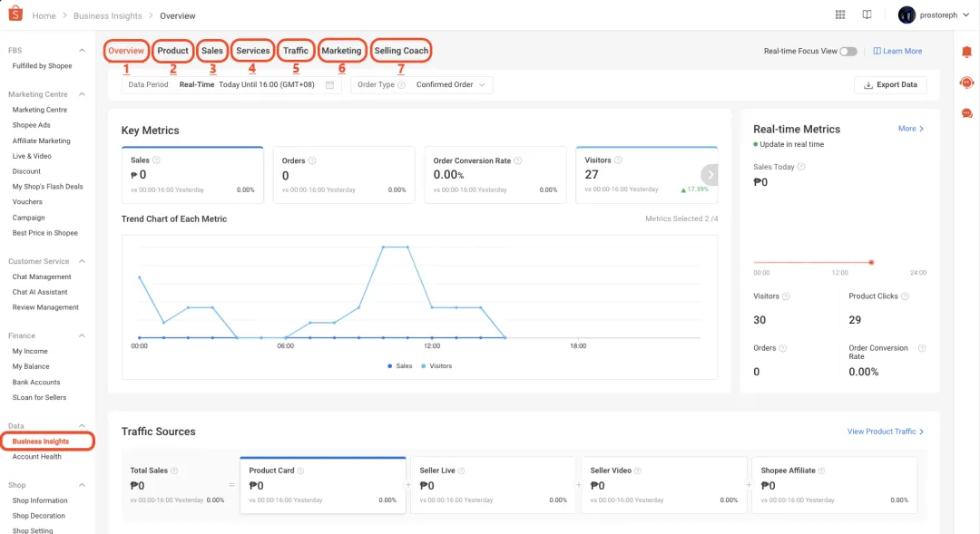980x534 pixels.
Task: Click info icon next to Orders metric
Action: pyautogui.click(x=312, y=160)
